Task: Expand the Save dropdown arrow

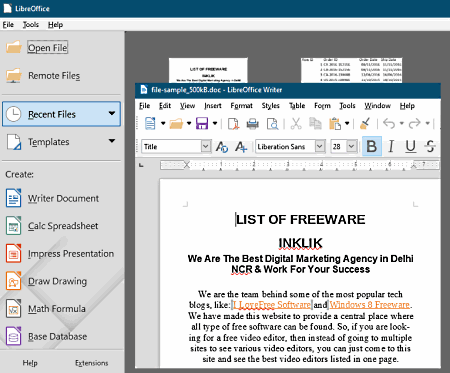Action: [x=215, y=124]
